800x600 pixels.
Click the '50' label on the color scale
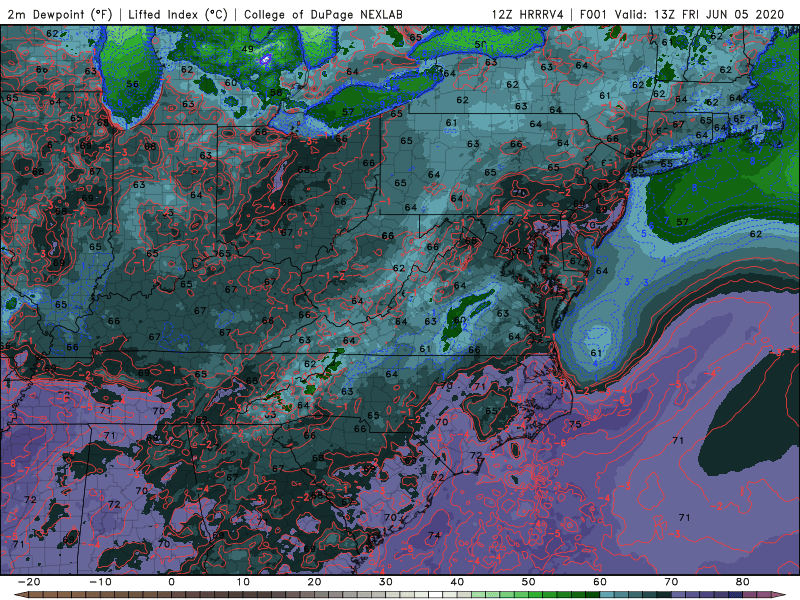[529, 582]
